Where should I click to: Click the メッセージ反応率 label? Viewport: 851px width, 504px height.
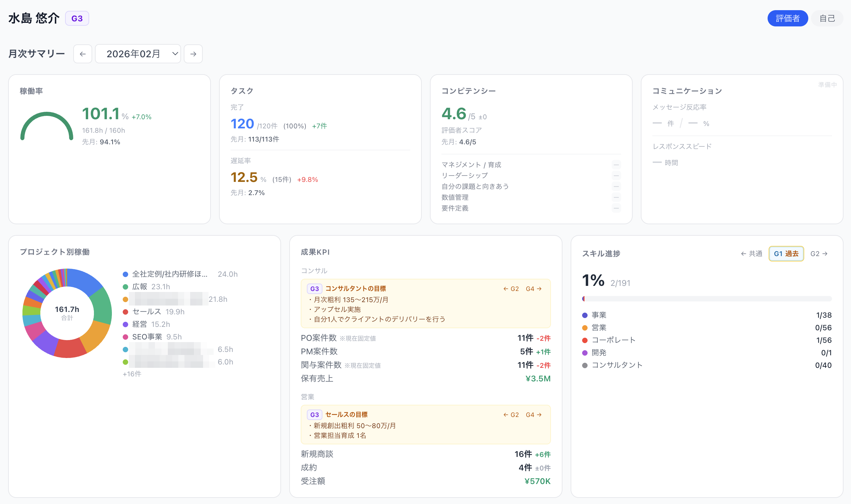pos(679,107)
